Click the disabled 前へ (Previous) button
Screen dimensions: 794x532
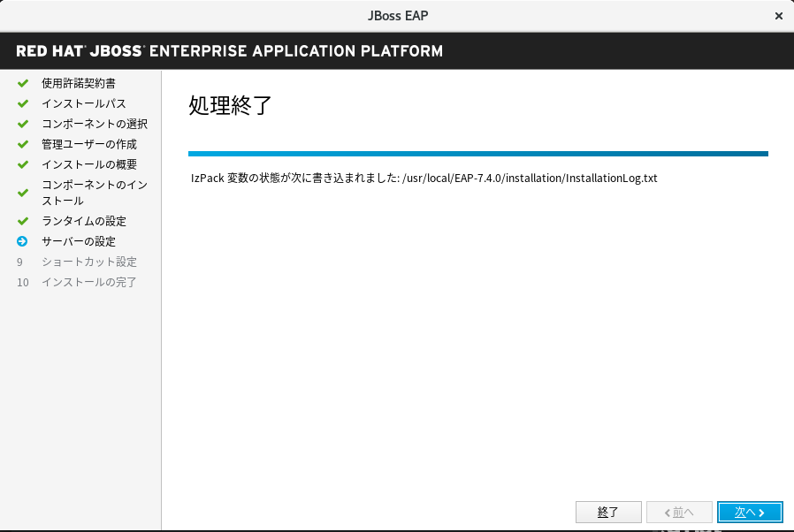pos(679,513)
